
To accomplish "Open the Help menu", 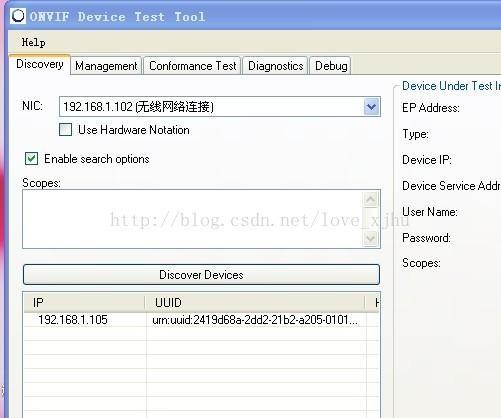I will [x=33, y=42].
